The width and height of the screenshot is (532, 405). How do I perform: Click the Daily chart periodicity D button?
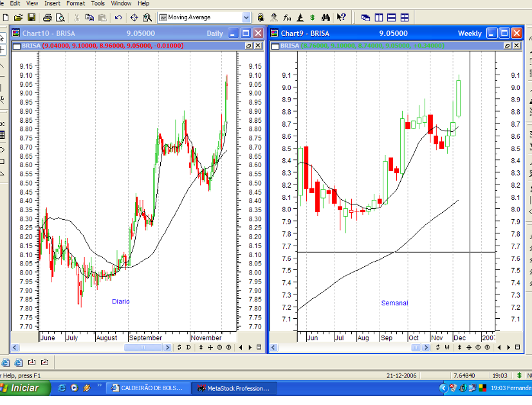tap(188, 347)
